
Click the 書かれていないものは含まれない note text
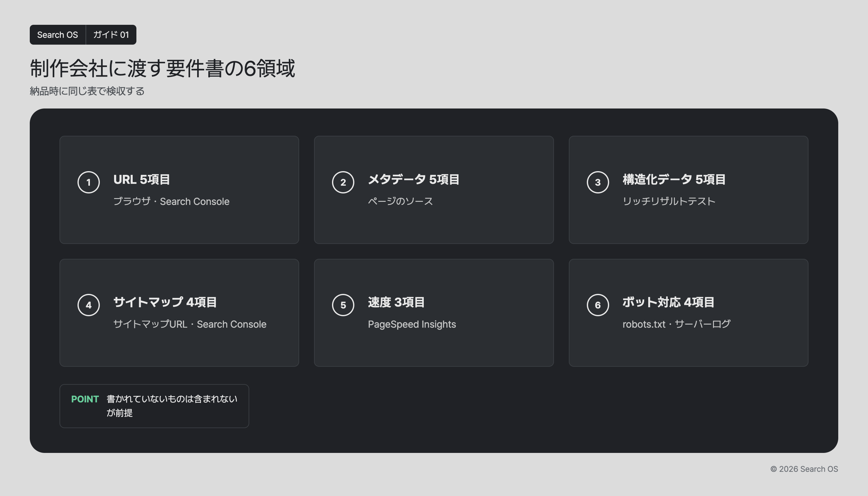click(172, 406)
